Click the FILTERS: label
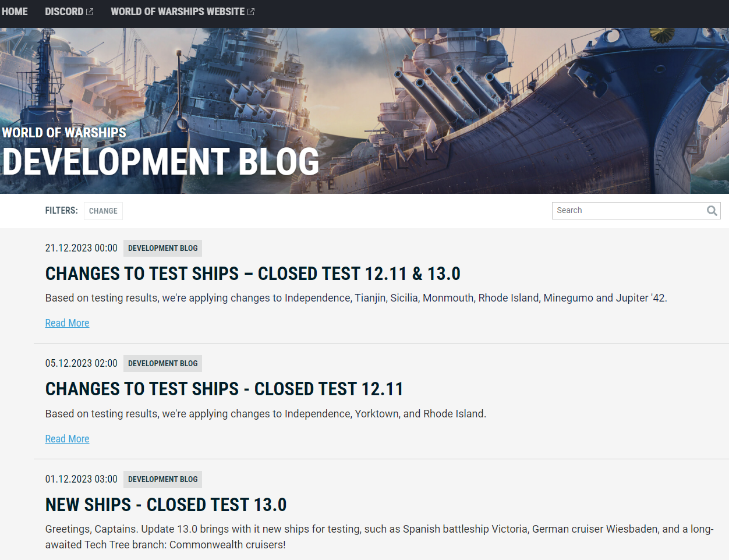The height and width of the screenshot is (560, 729). (61, 210)
